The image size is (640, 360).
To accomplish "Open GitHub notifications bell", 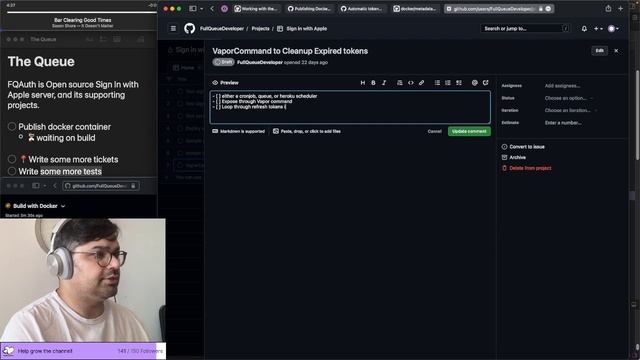I will point(584,29).
